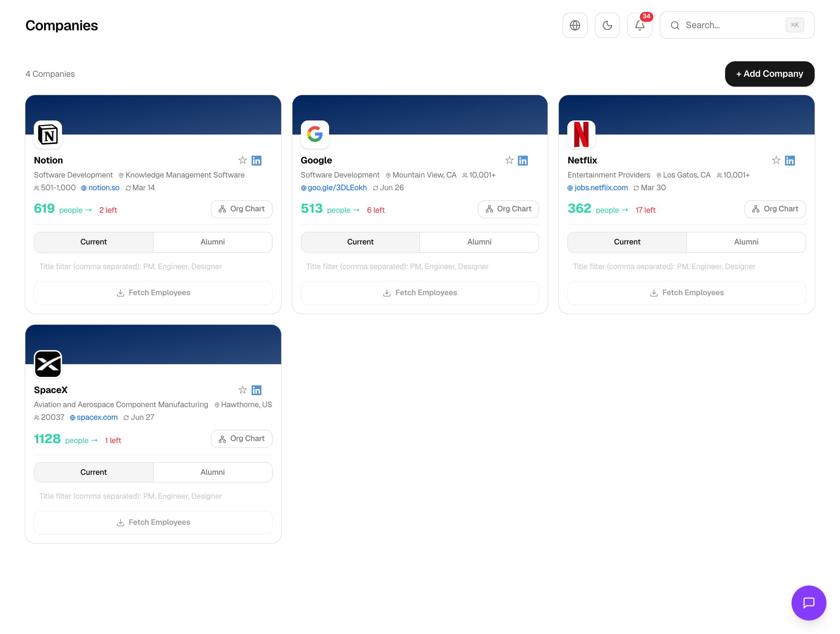Focus Notion's title filter field
This screenshot has width=840, height=634.
click(x=153, y=267)
